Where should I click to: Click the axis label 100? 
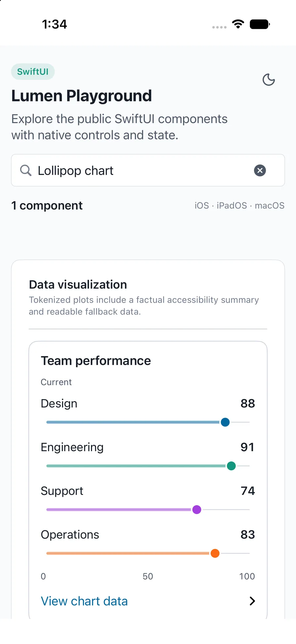point(247,577)
